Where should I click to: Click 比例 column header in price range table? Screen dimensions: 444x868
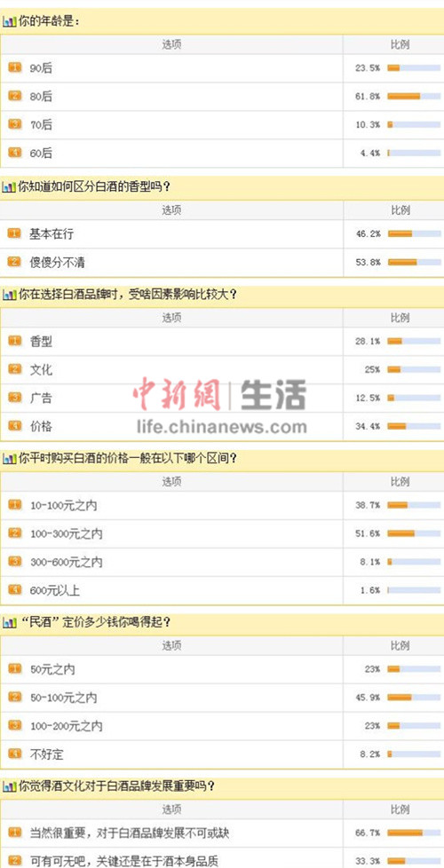400,482
